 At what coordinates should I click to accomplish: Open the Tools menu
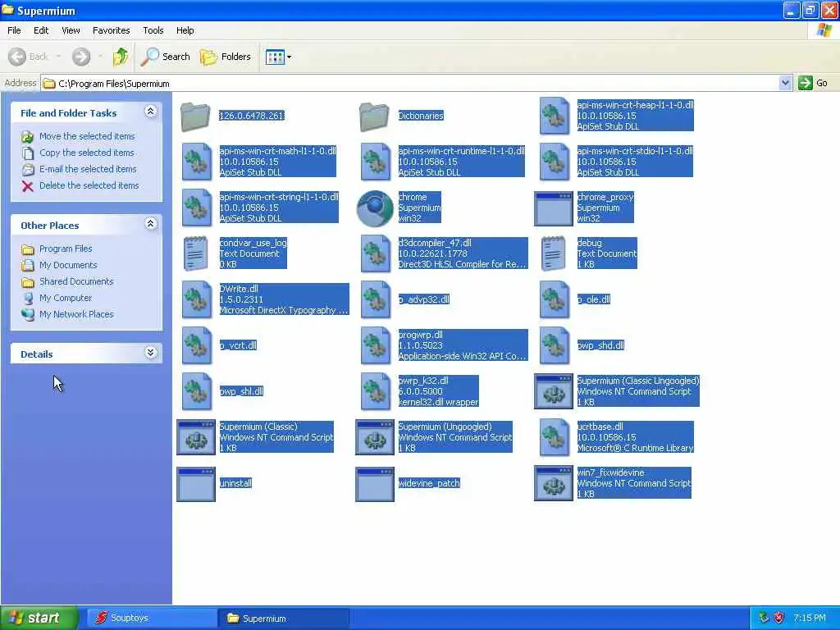point(153,30)
